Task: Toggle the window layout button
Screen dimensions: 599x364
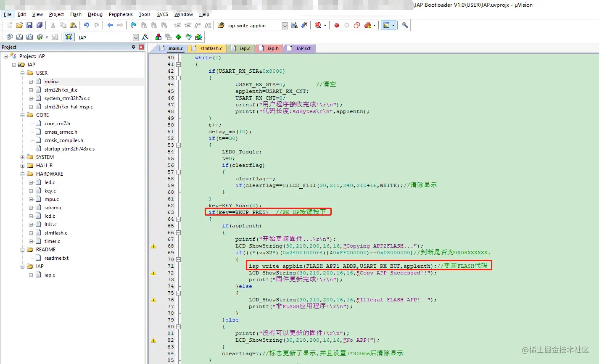Action: [x=386, y=25]
